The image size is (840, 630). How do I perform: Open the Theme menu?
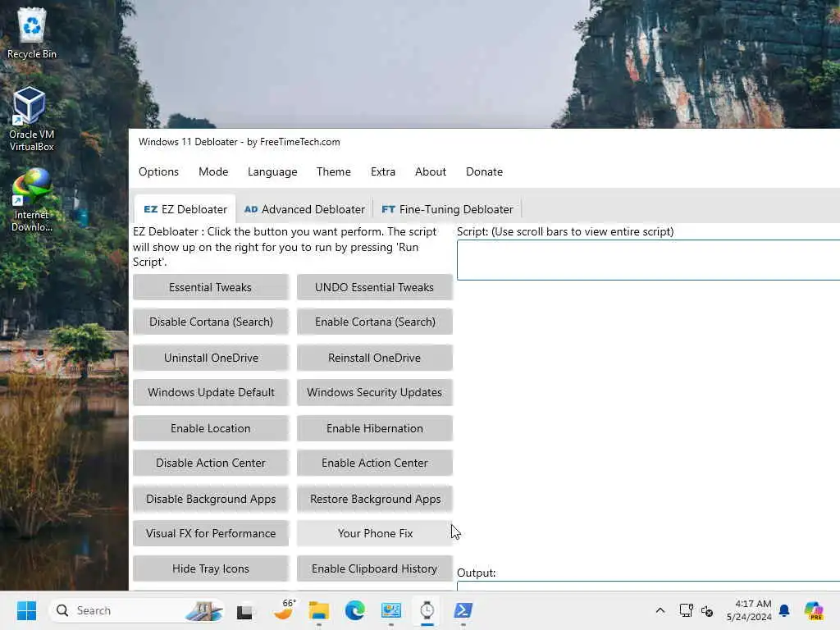[x=333, y=171]
